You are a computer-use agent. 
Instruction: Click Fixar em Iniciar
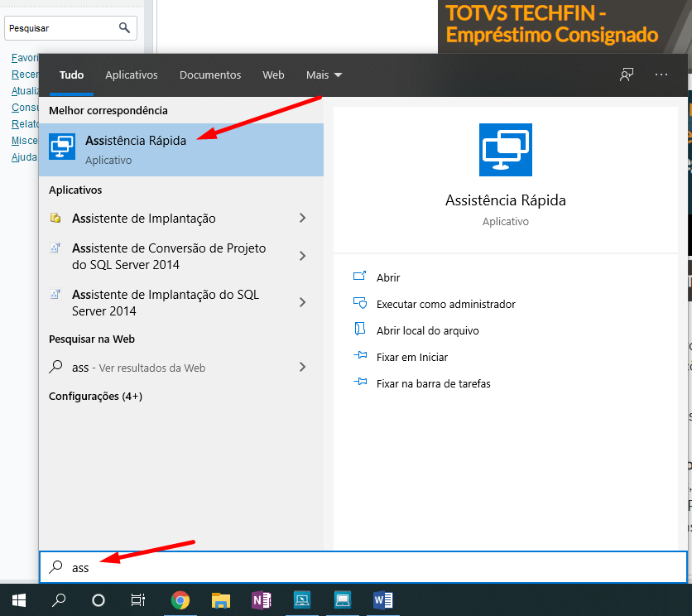pos(411,357)
